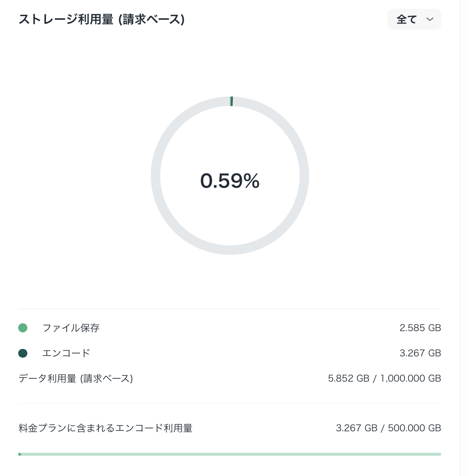This screenshot has width=467, height=476.
Task: Click the 5.852 GB / 1,000.000 GB usage text
Action: [385, 378]
